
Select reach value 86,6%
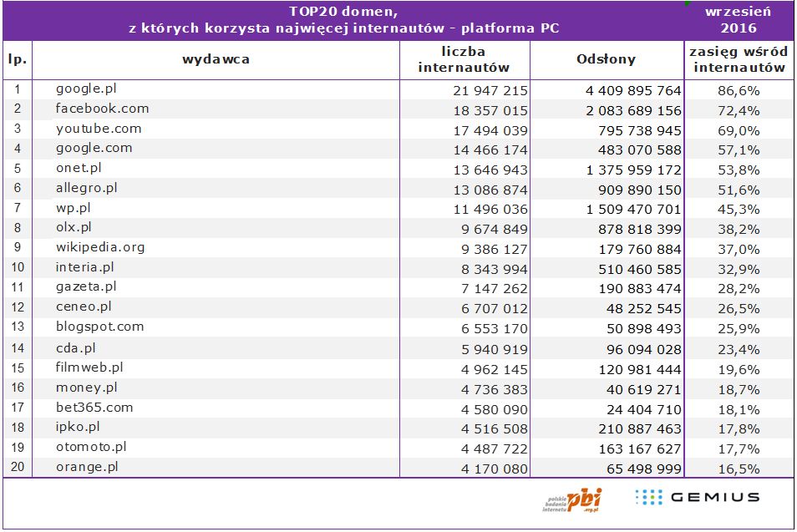tap(739, 90)
